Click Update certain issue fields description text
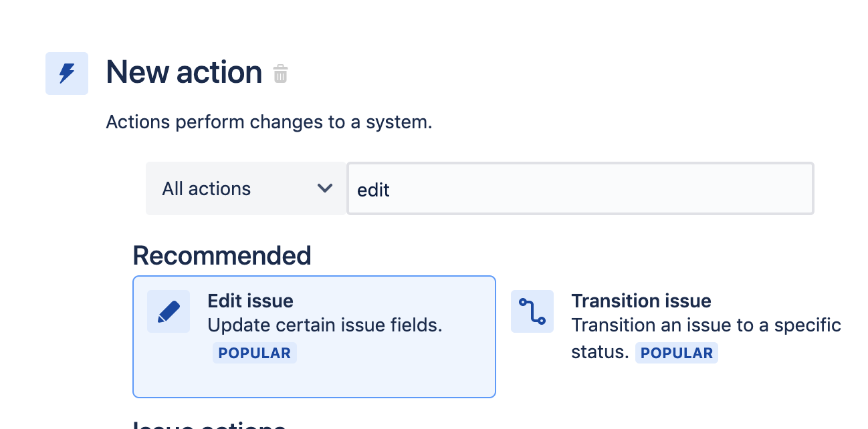Image resolution: width=868 pixels, height=429 pixels. click(325, 325)
